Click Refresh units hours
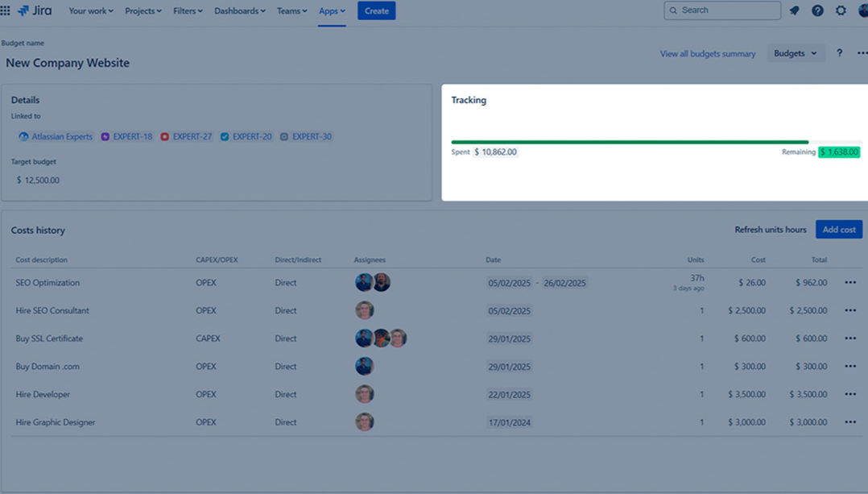This screenshot has width=868, height=494. click(x=770, y=230)
